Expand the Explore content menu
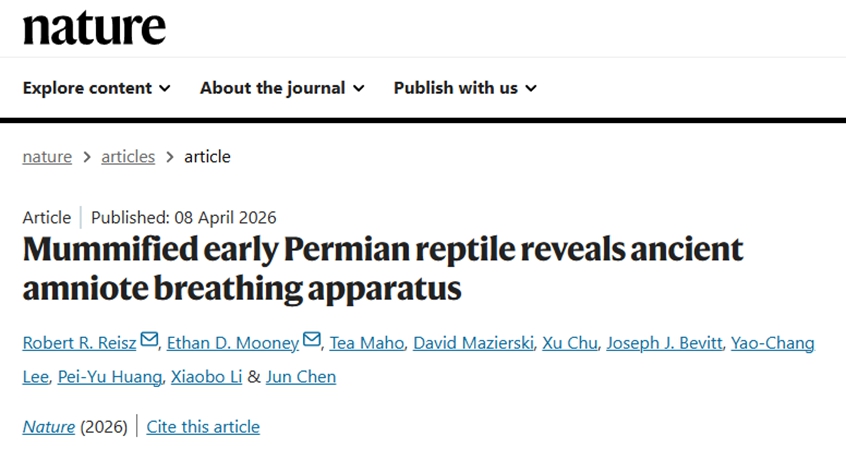846x449 pixels. pyautogui.click(x=97, y=88)
